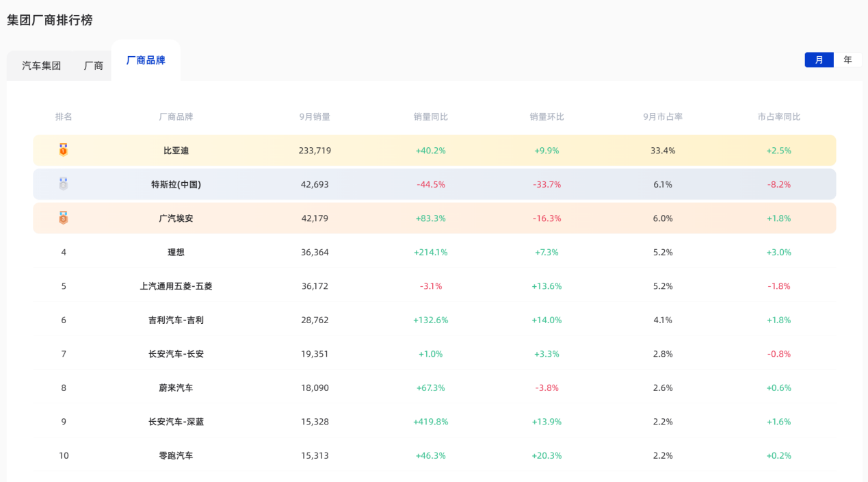Click the 长安汽车-深蓝 brand name
The width and height of the screenshot is (868, 482).
point(176,422)
